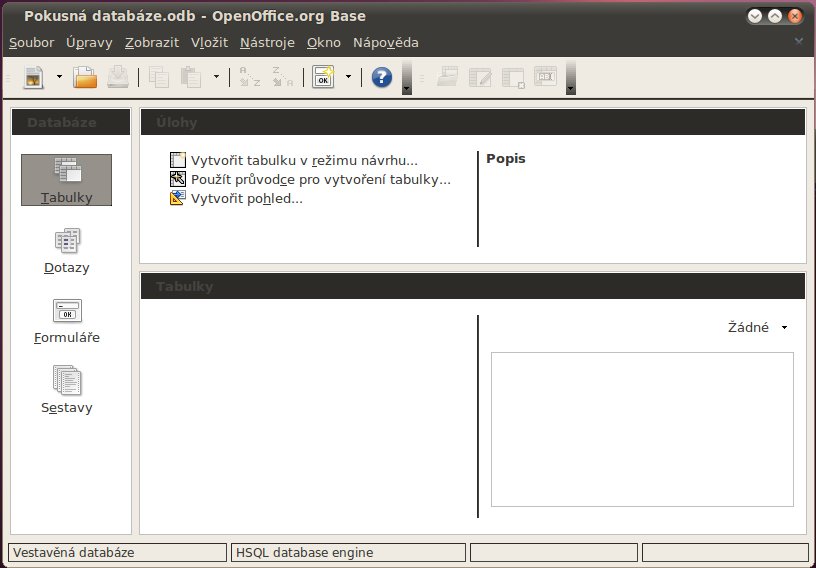Open the dropdown arrow beside the New document icon
The height and width of the screenshot is (568, 816).
click(x=59, y=77)
